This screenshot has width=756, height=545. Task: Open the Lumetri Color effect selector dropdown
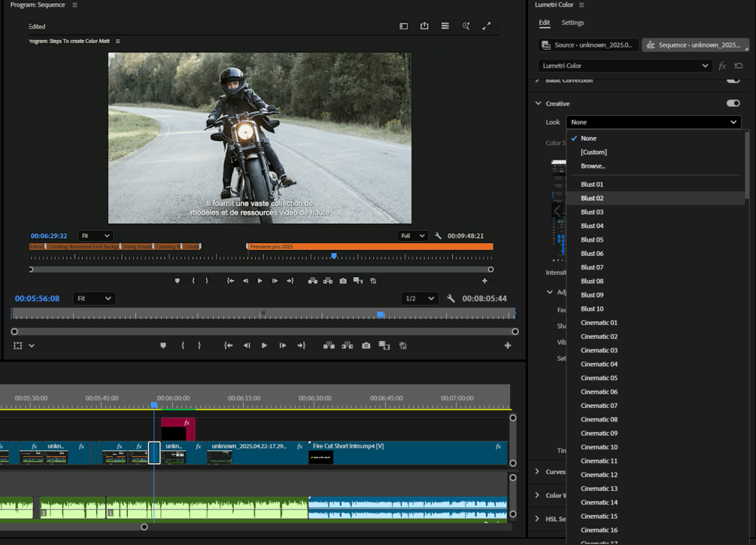624,66
